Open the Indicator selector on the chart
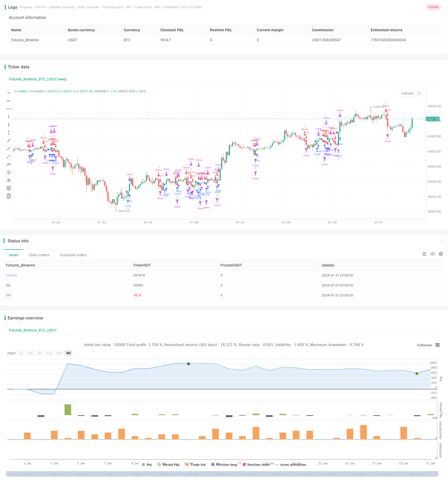The width and height of the screenshot is (448, 484). (408, 93)
